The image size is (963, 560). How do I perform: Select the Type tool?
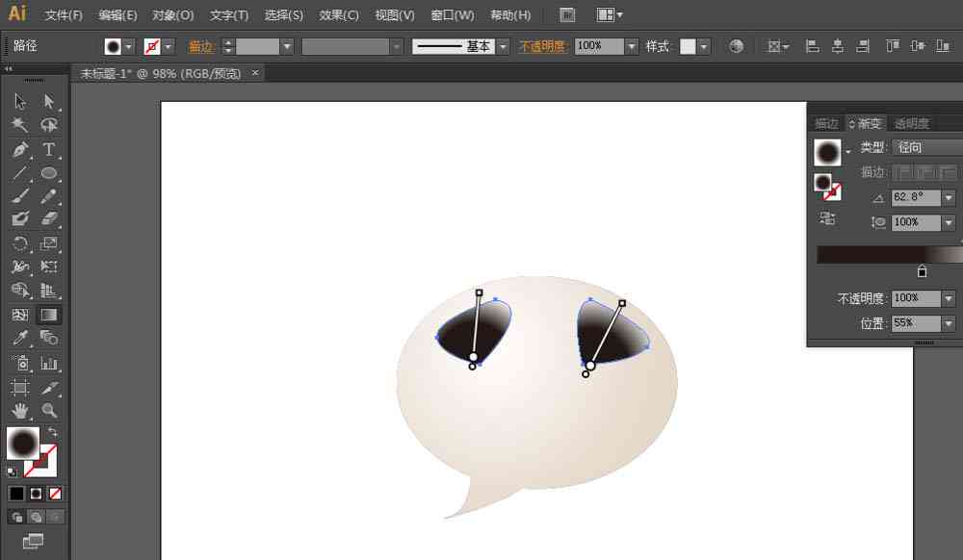48,149
